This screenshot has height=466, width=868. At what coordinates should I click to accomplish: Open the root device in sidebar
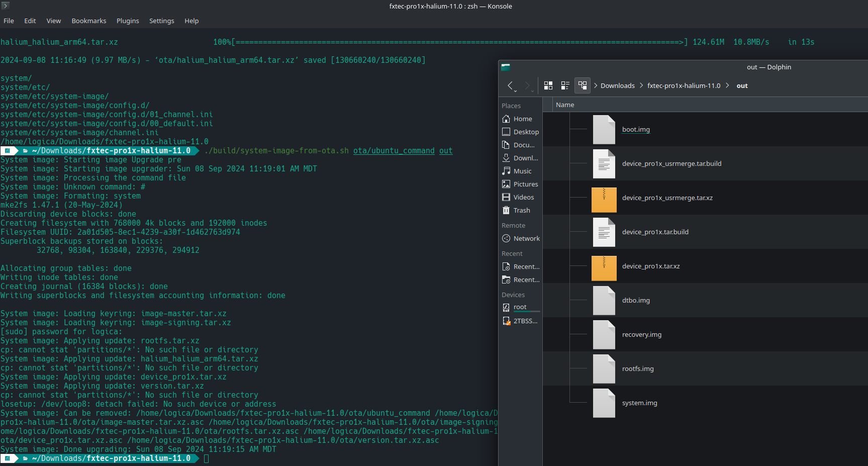[520, 307]
